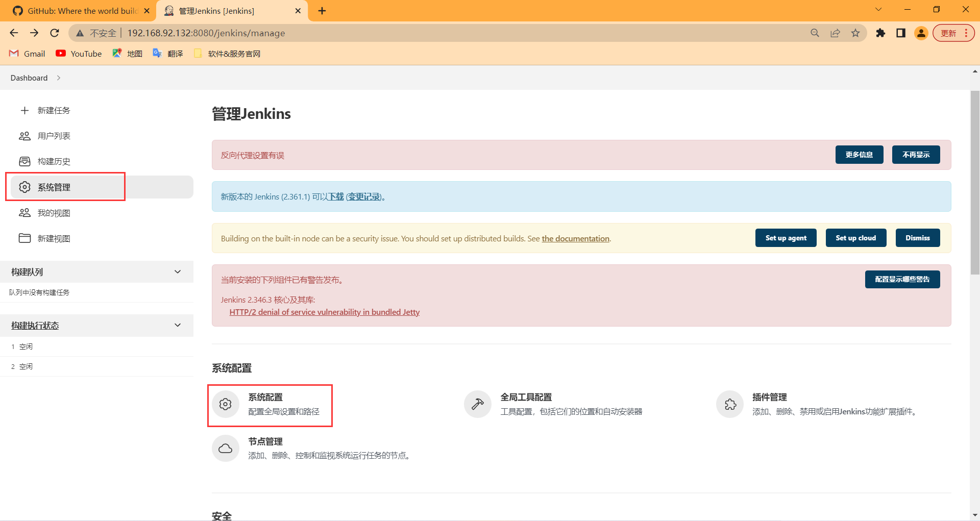Open the tab search dropdown arrow
Viewport: 980px width, 521px height.
click(x=878, y=9)
